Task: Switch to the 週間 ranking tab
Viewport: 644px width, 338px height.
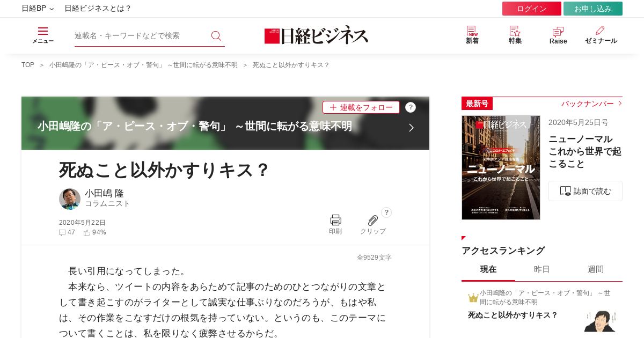Action: tap(596, 269)
